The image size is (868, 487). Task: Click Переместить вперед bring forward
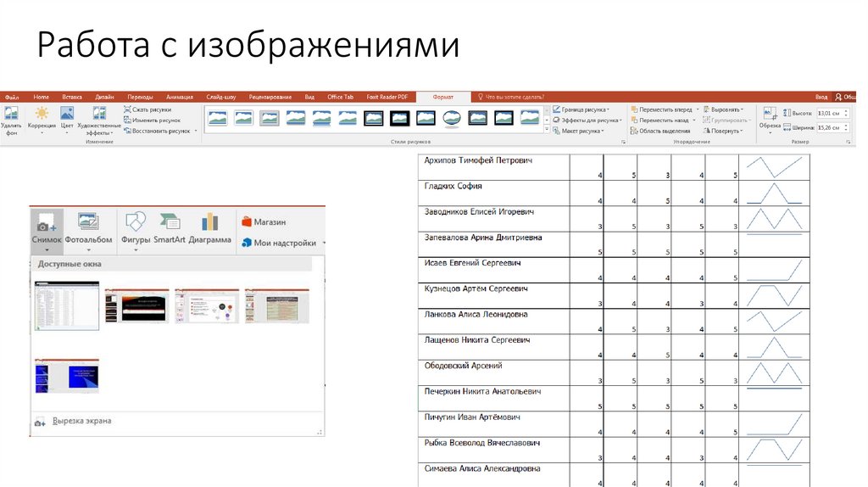(661, 109)
